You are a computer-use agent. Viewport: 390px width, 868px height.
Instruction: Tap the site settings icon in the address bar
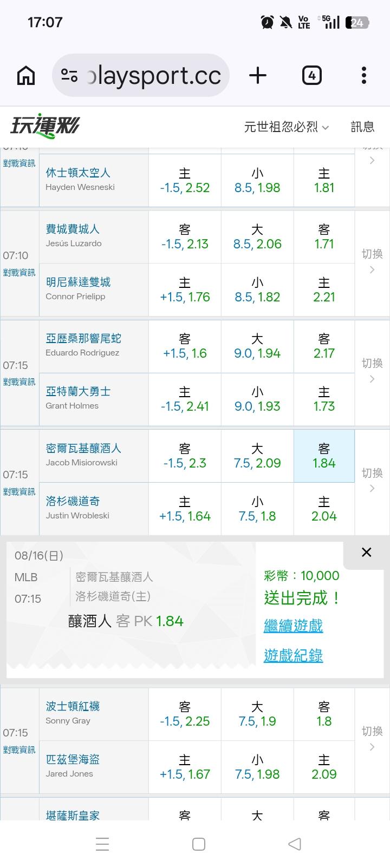point(69,76)
